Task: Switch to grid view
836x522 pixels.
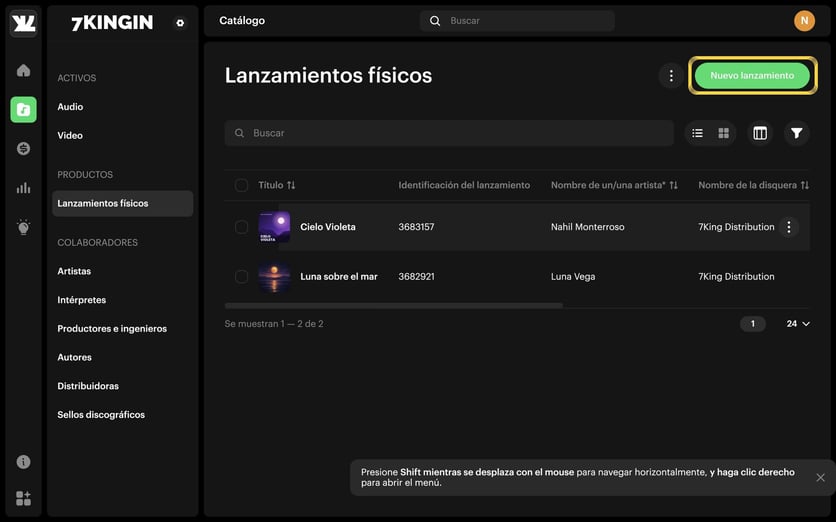Action: [724, 133]
